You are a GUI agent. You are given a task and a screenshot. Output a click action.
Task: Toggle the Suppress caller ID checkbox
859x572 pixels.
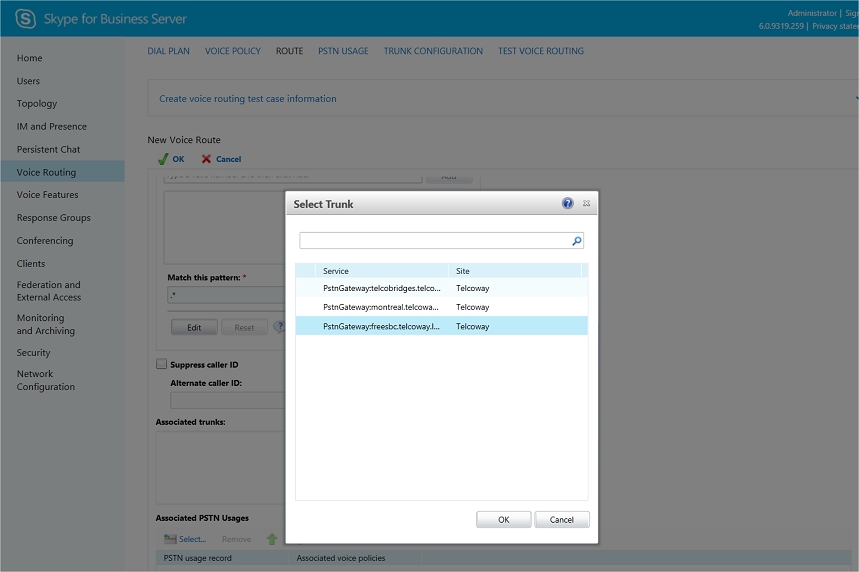tap(162, 365)
